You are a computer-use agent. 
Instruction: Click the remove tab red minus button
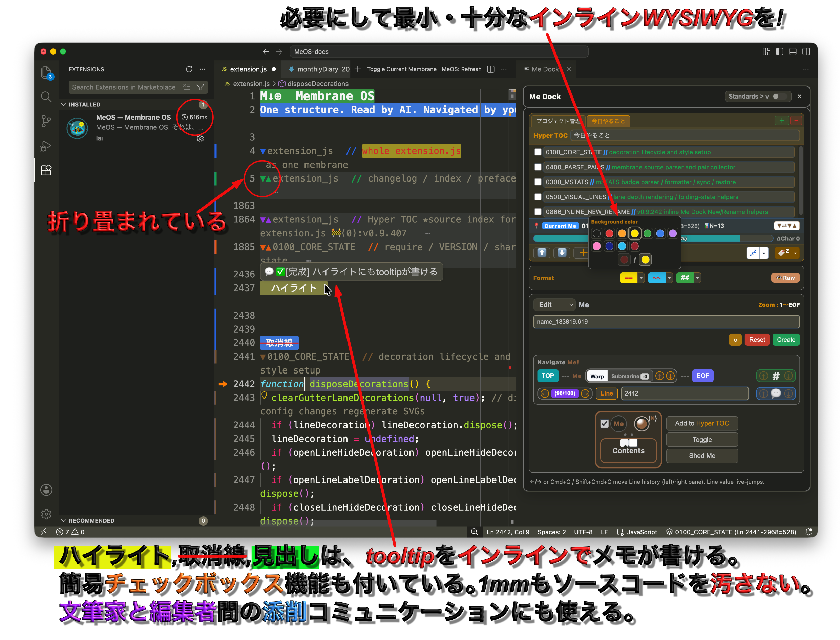(x=795, y=121)
